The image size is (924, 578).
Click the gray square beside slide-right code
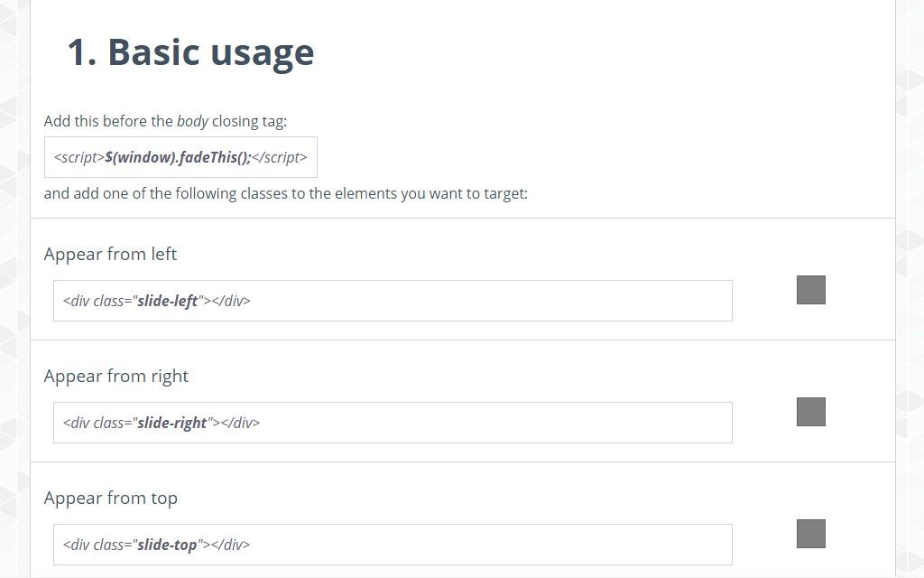point(811,412)
